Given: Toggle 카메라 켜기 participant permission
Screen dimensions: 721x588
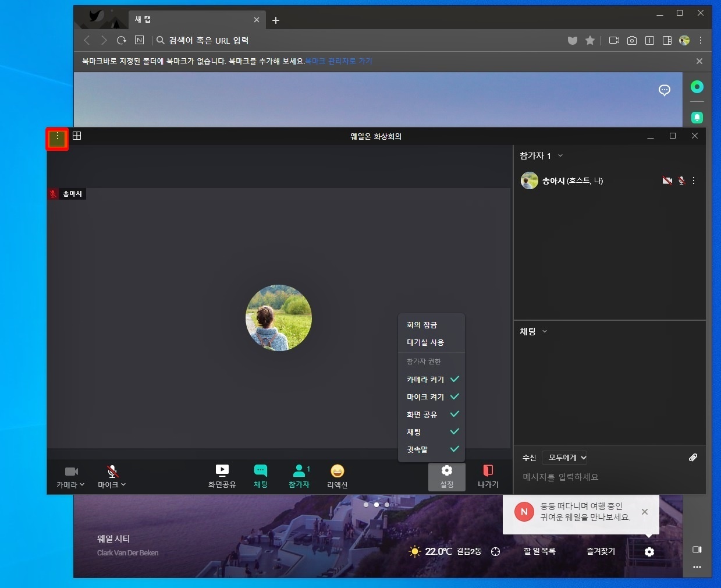Looking at the screenshot, I should pos(432,379).
